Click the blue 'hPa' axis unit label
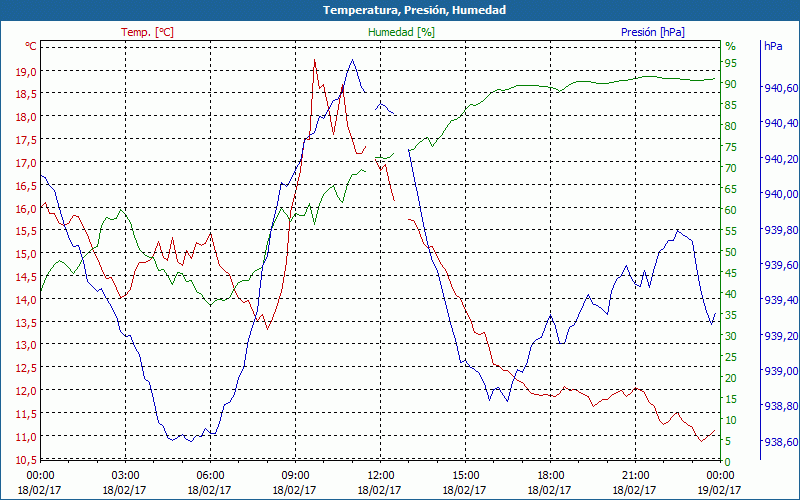This screenshot has width=800, height=500. coord(773,46)
